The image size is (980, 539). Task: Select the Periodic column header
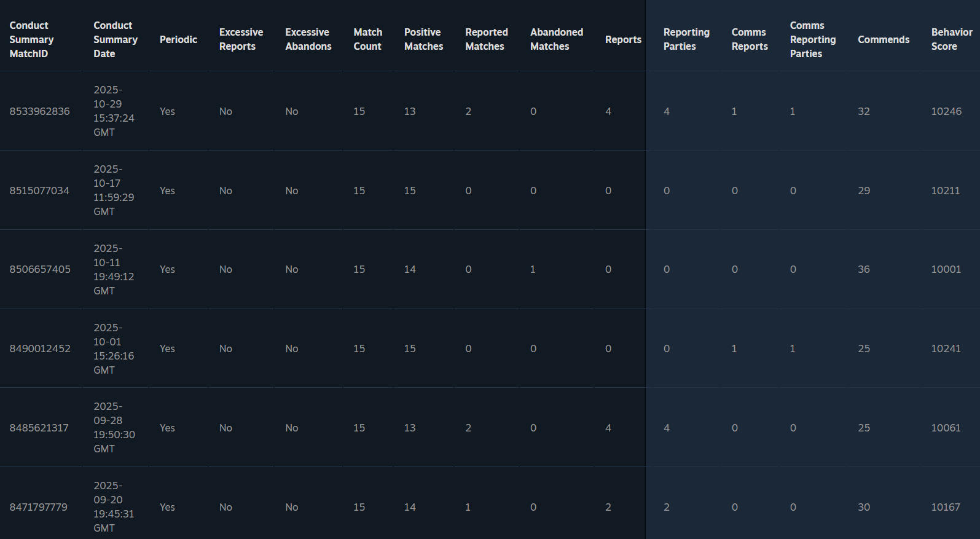pyautogui.click(x=178, y=39)
